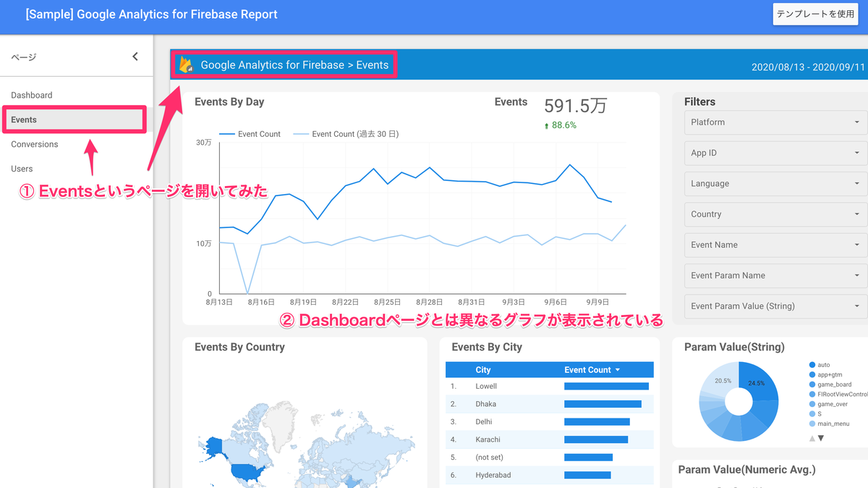Click the Events By Day chart title
Image resolution: width=868 pixels, height=488 pixels.
click(229, 102)
